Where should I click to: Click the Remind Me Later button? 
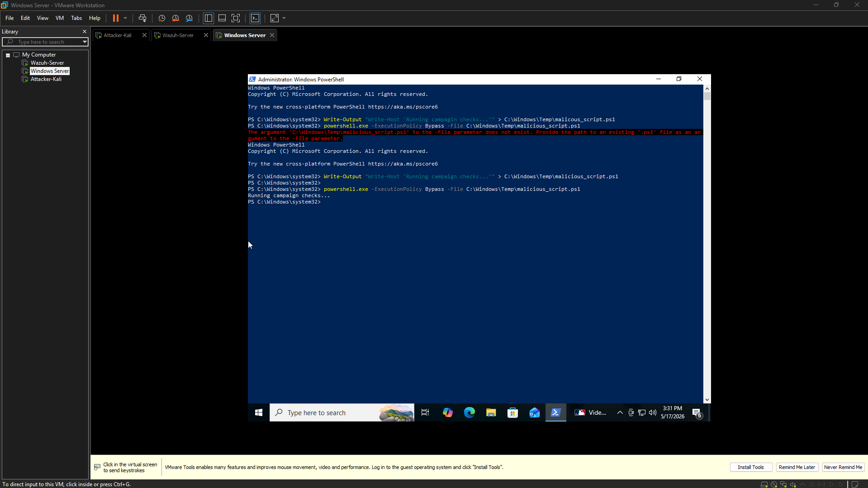click(797, 467)
